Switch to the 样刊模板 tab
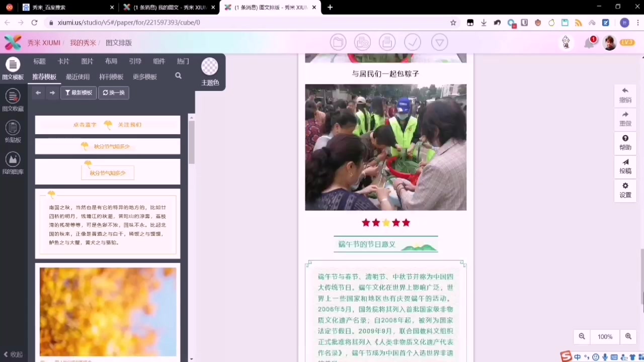Viewport: 644px width, 362px height. point(111,76)
